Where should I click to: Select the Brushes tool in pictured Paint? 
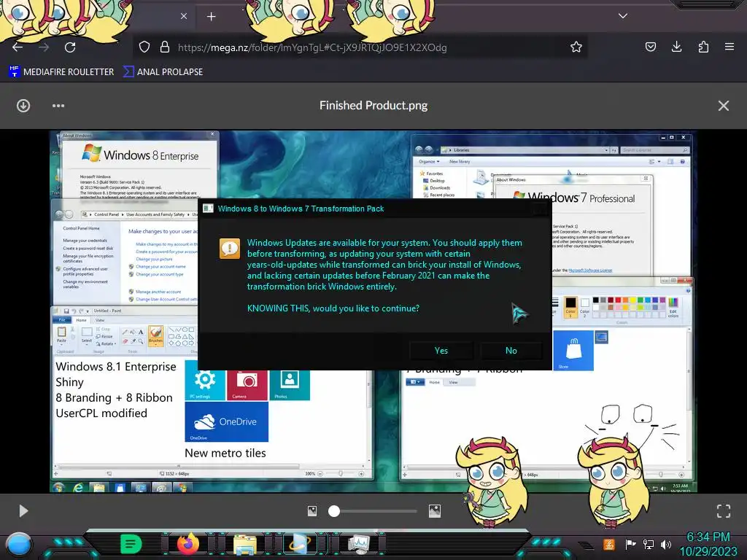click(x=156, y=335)
